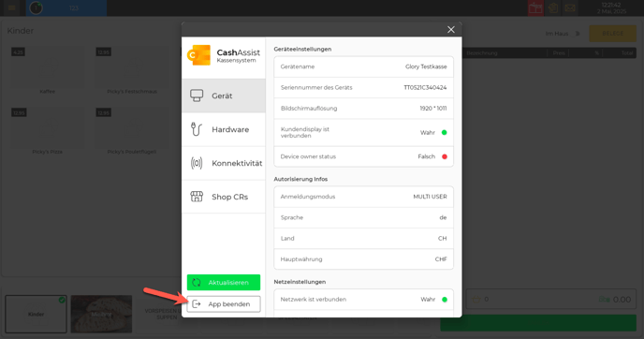Click the CashAssist orange logo
The height and width of the screenshot is (339, 644).
click(x=198, y=55)
